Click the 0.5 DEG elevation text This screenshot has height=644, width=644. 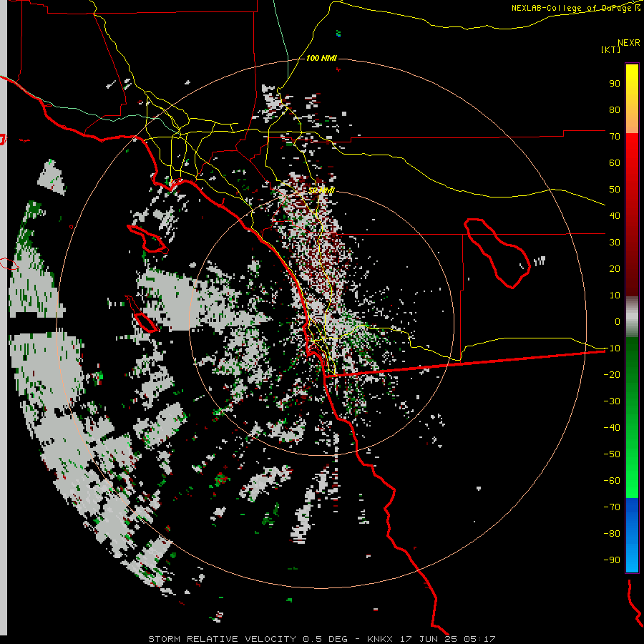pos(325,639)
